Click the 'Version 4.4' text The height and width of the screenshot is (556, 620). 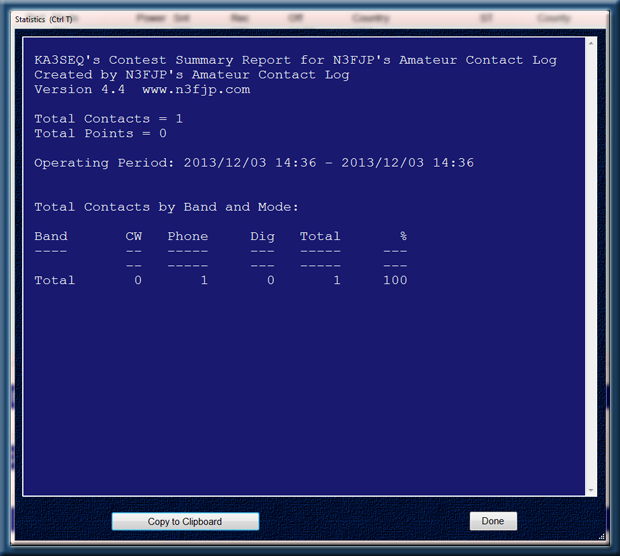pos(79,89)
